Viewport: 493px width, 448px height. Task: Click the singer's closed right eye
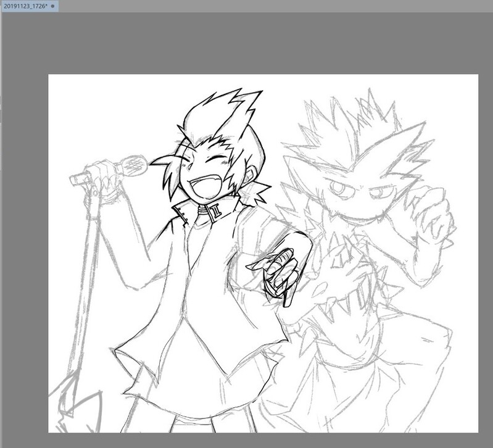215,160
